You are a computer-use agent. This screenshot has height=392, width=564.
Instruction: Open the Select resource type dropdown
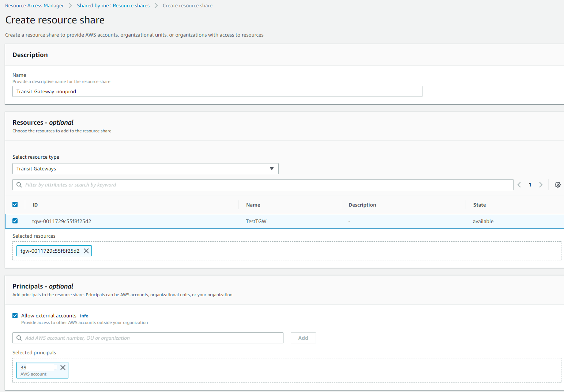point(145,169)
